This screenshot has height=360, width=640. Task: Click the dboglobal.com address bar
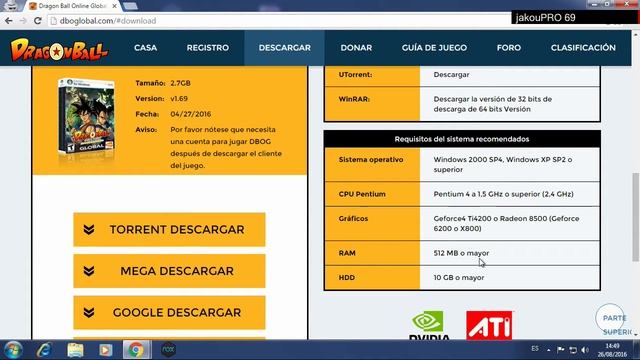coord(279,21)
